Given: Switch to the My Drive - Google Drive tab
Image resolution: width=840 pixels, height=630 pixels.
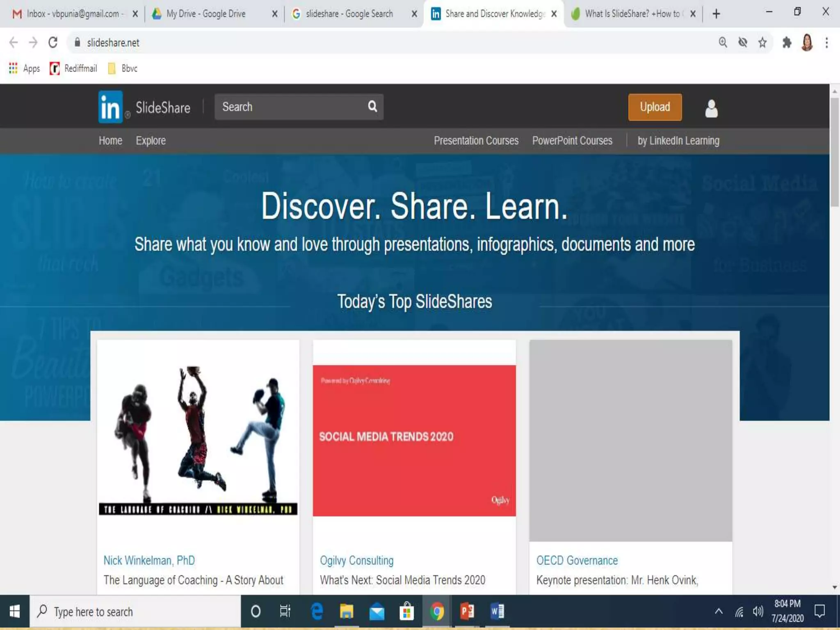Looking at the screenshot, I should click(205, 14).
